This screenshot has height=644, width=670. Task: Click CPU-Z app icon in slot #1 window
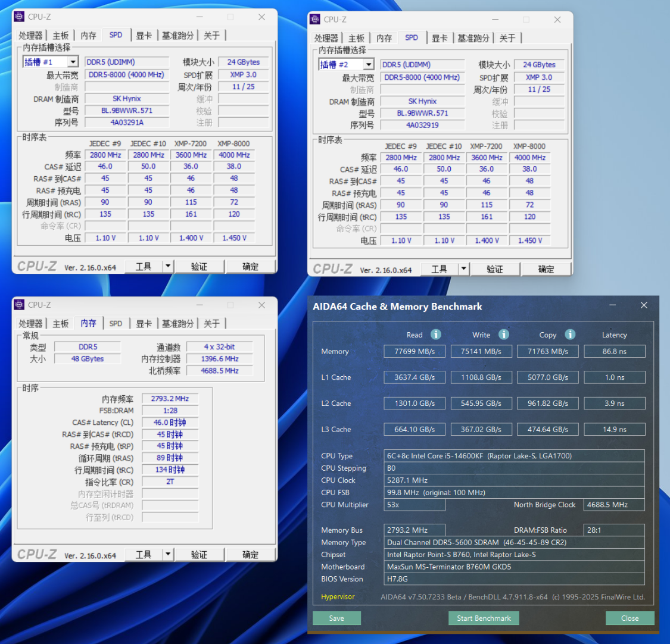(x=19, y=17)
